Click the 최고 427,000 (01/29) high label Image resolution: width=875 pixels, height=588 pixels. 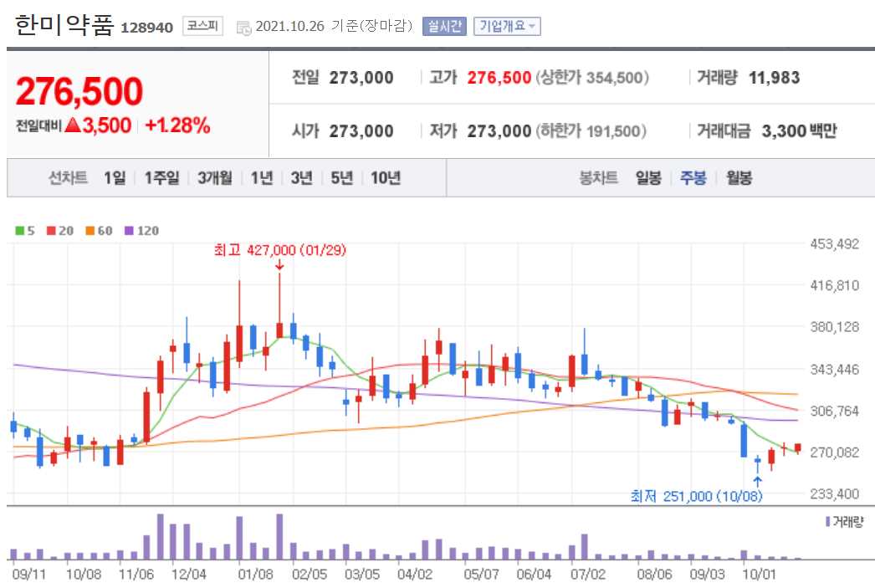(x=279, y=250)
